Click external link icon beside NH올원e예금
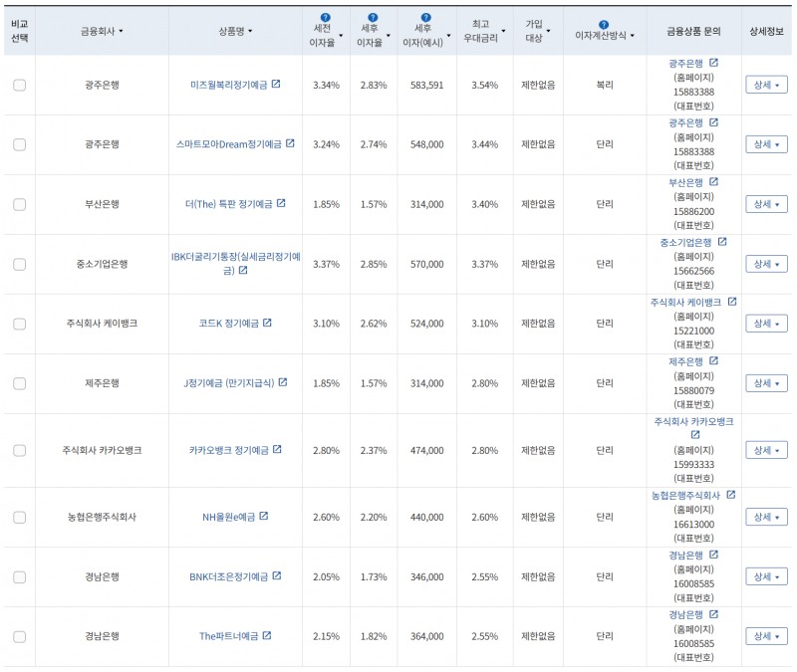This screenshot has width=797, height=672. [x=264, y=516]
